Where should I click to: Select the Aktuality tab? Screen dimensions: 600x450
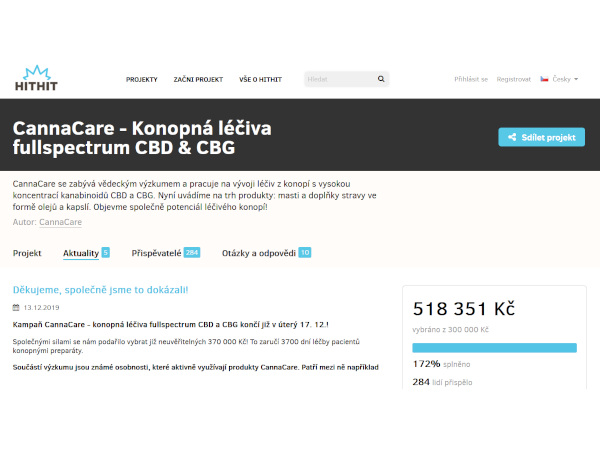pyautogui.click(x=80, y=253)
